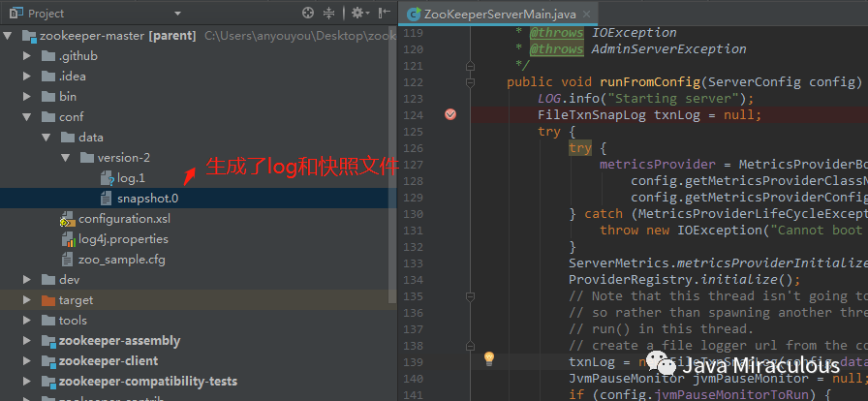Select the zookeeper-client module row
Image resolution: width=868 pixels, height=401 pixels.
(x=199, y=361)
